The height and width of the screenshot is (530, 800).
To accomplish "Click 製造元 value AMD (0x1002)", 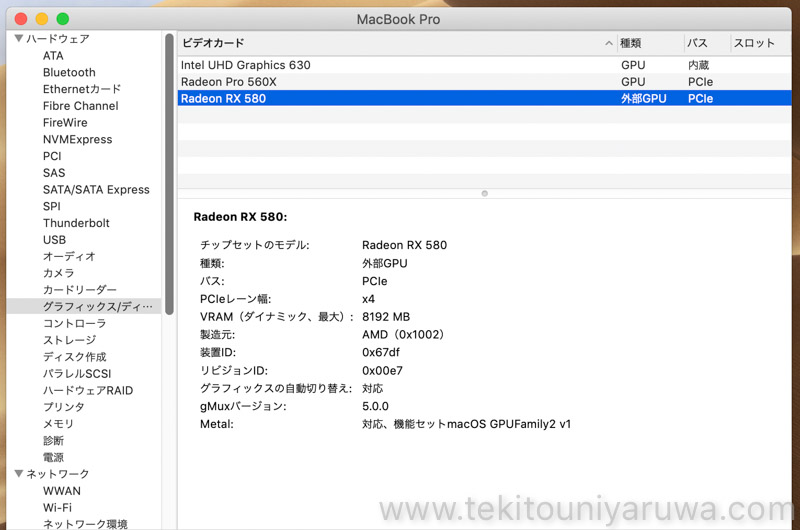I will [403, 335].
